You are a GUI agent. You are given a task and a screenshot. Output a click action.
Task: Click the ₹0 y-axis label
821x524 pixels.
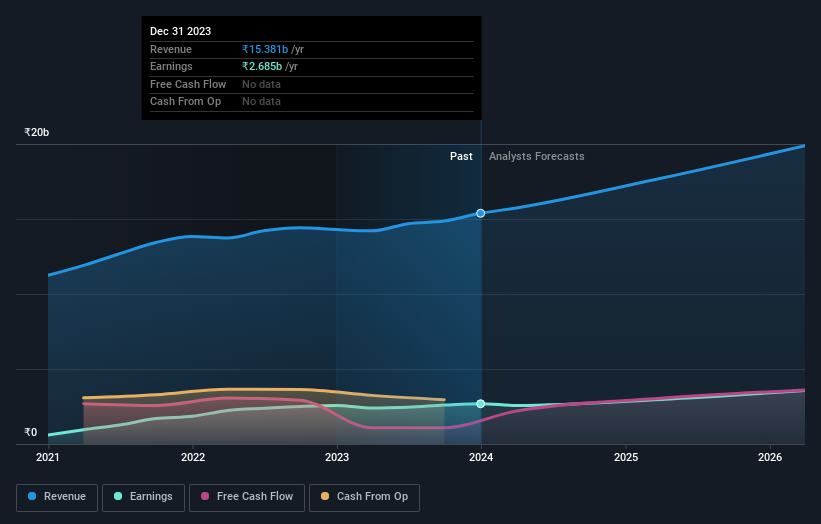pos(31,432)
